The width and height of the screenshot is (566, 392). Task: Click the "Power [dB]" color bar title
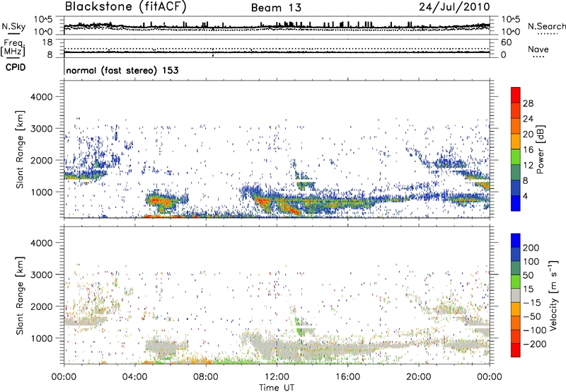540,149
